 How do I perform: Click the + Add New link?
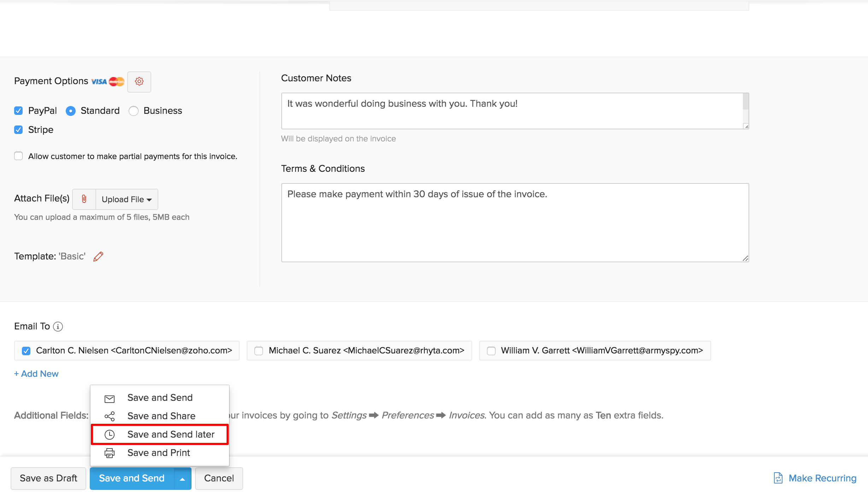click(36, 374)
